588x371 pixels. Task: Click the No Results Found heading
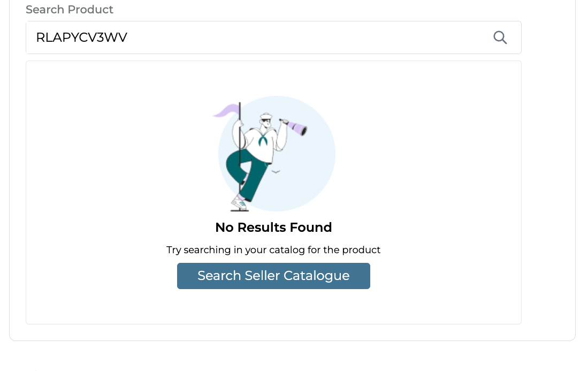coord(273,228)
